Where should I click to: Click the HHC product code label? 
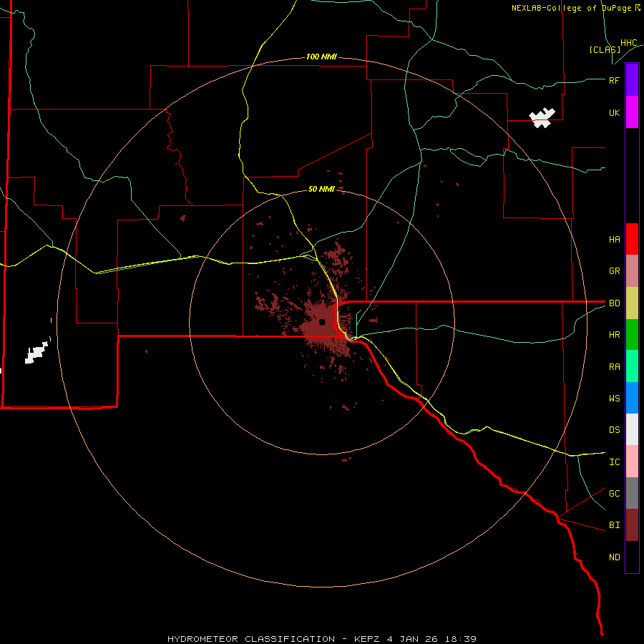point(629,43)
